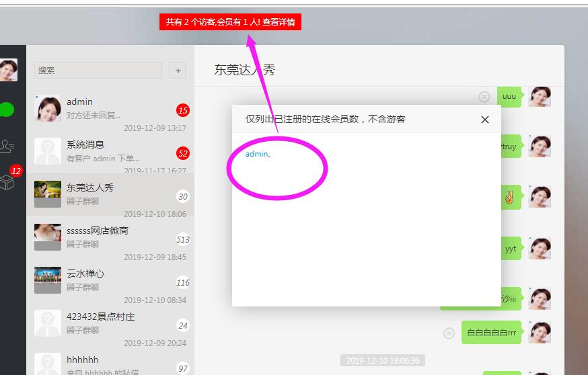Open the 423432景点村庄 group chat
Screen dimensions: 588x375
(111, 324)
